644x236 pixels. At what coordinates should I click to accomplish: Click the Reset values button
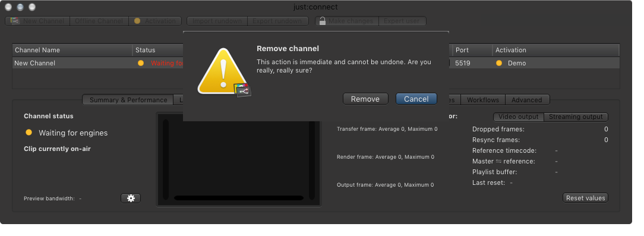[x=585, y=198]
